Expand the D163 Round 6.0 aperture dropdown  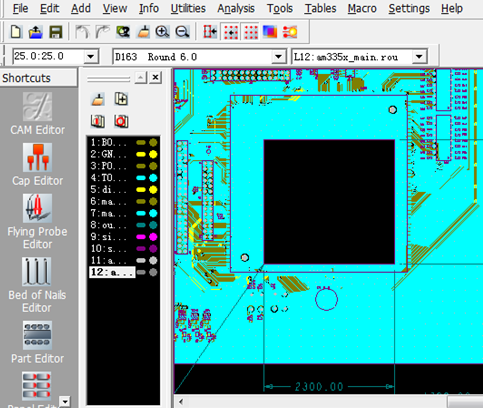coord(278,57)
